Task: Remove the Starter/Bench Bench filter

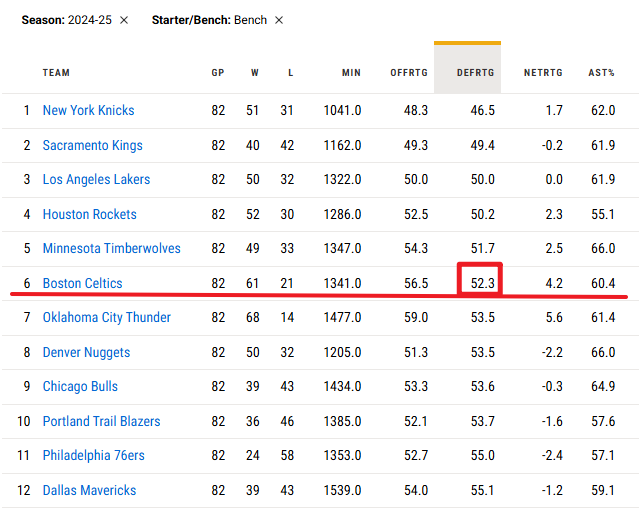Action: [279, 20]
